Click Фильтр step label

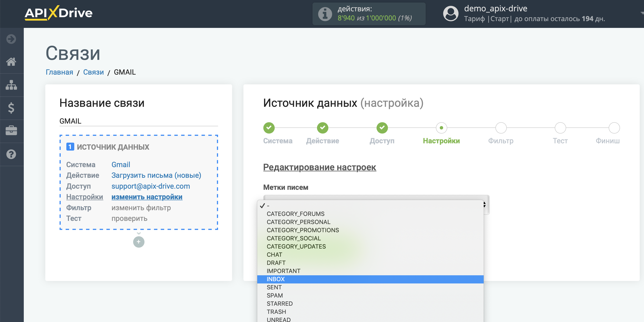point(501,141)
